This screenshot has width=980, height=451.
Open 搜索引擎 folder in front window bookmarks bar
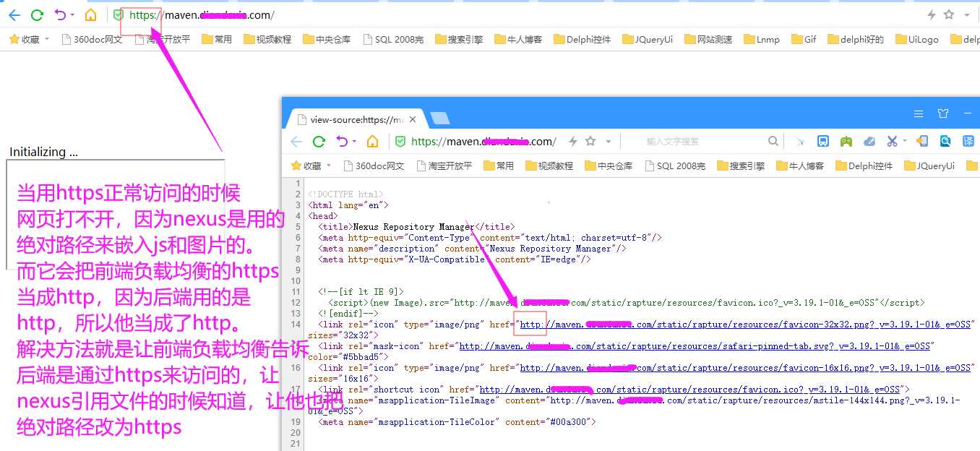[x=741, y=166]
